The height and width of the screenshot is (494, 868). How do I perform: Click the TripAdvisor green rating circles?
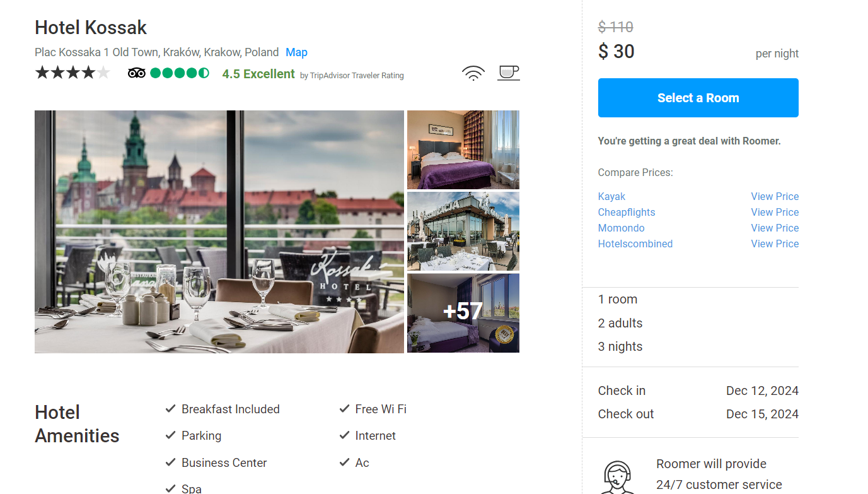click(x=180, y=73)
